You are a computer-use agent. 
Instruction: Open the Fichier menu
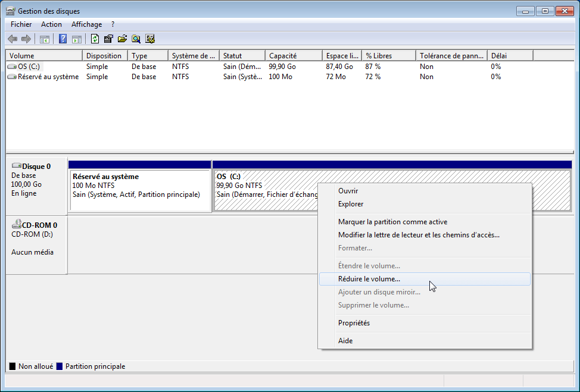tap(21, 24)
